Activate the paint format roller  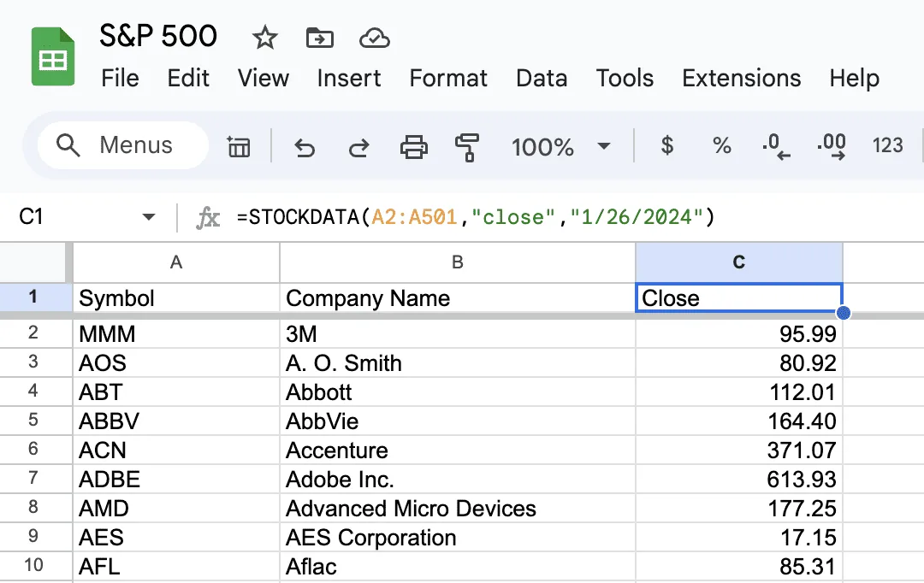[467, 147]
